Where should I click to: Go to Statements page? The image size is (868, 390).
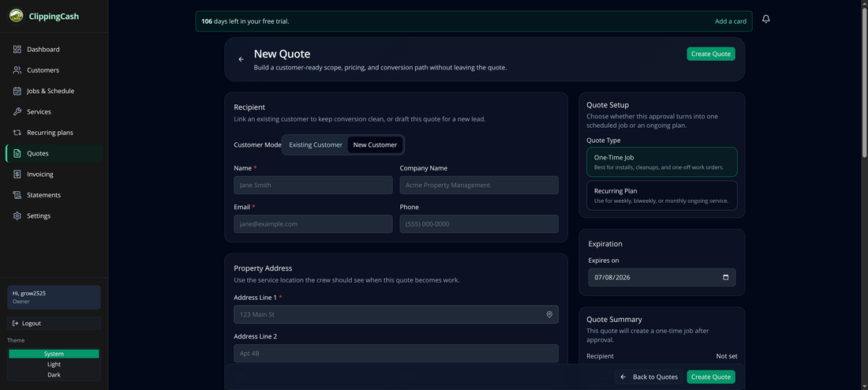54,195
